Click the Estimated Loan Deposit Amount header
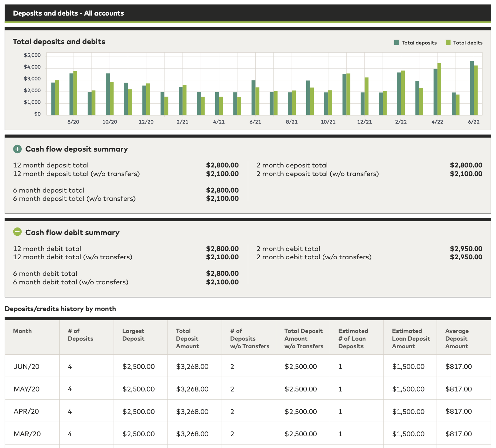Screen dimensions: 496x448 (x=411, y=339)
